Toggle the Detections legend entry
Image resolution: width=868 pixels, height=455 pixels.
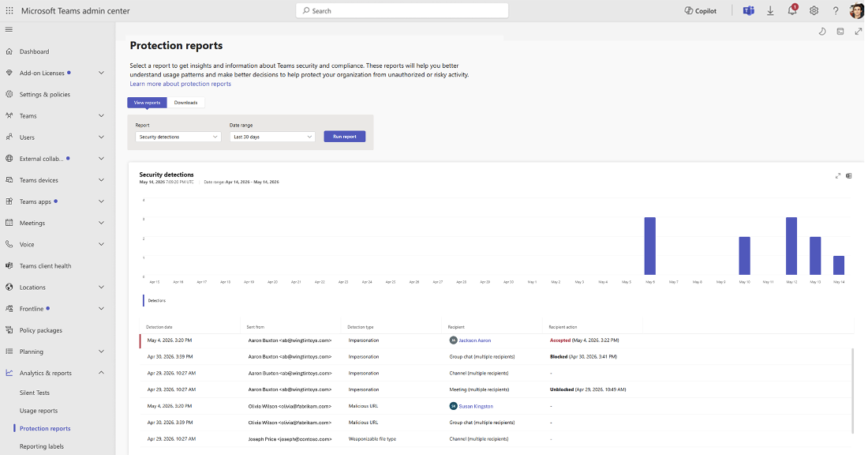(x=155, y=300)
